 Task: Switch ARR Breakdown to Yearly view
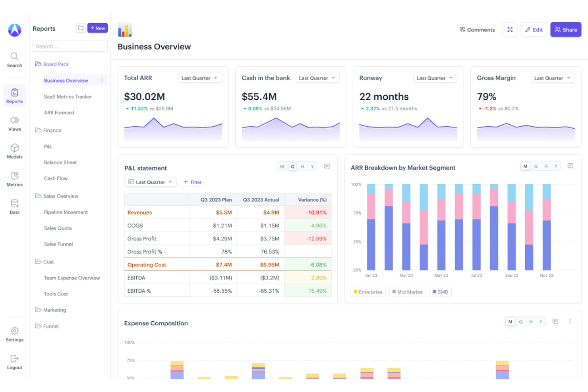(556, 166)
